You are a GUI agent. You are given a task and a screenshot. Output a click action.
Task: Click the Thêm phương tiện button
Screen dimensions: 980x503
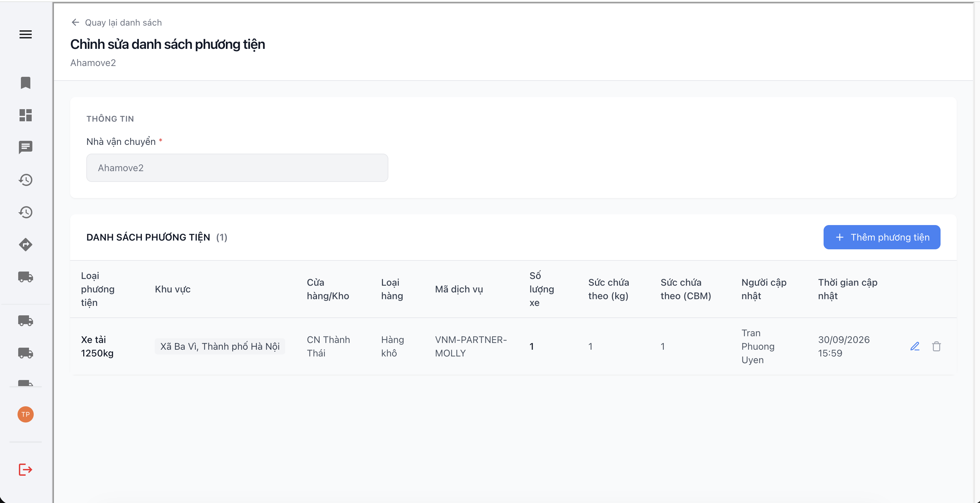882,237
